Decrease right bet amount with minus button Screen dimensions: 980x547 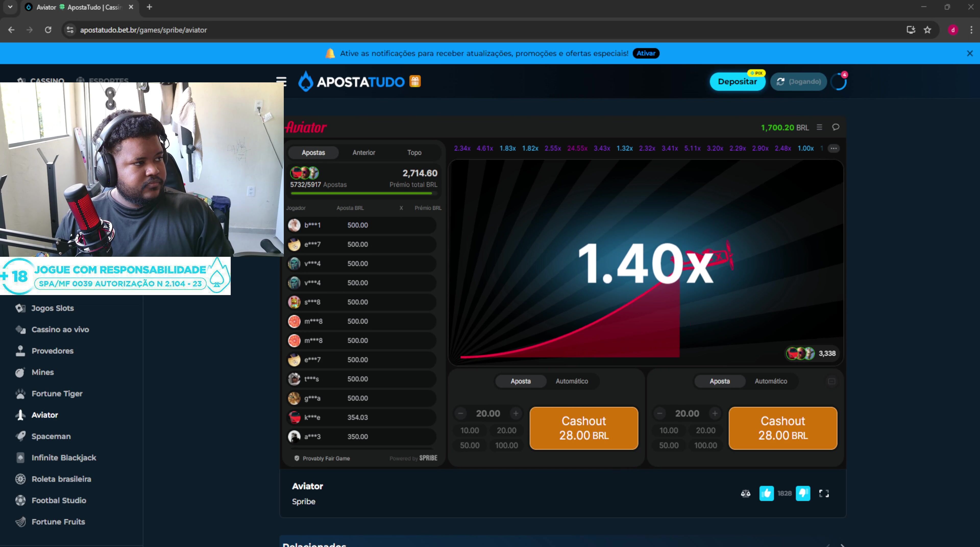660,413
